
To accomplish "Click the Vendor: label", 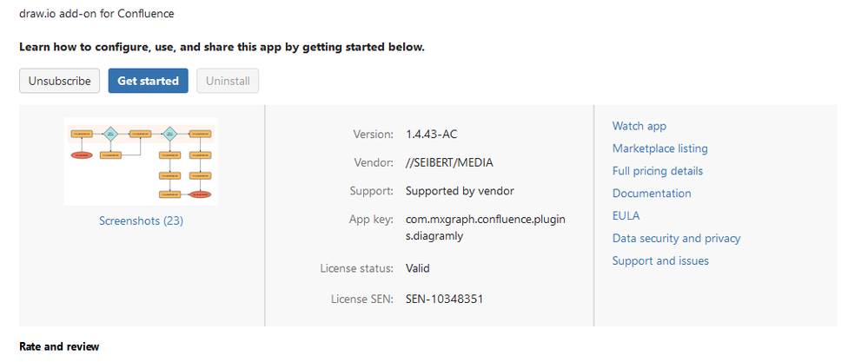I will [x=374, y=162].
